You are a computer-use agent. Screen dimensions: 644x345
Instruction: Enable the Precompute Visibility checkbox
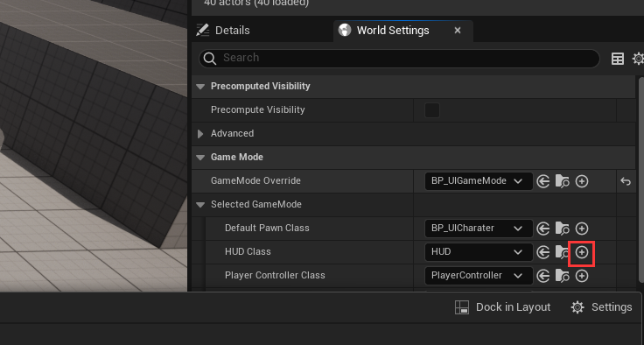click(x=432, y=110)
